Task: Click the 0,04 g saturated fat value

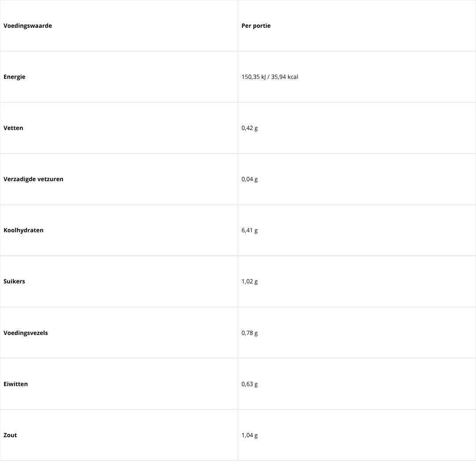Action: 249,179
